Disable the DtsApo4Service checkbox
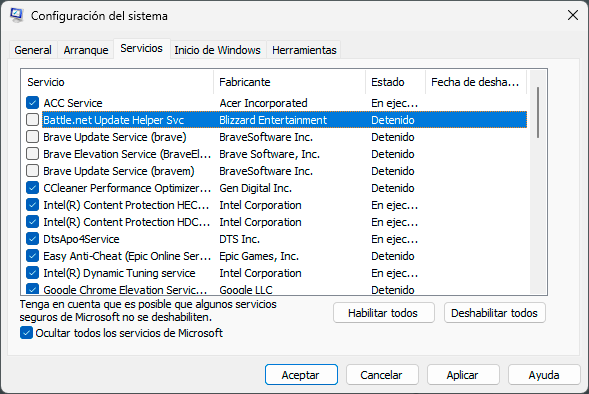Screen dimensions: 589x394 32,239
